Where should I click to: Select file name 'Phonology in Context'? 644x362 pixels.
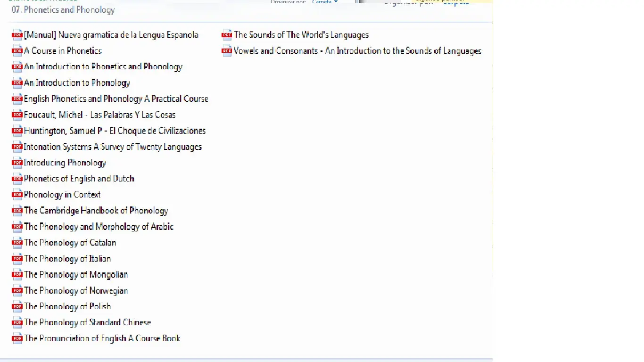62,195
